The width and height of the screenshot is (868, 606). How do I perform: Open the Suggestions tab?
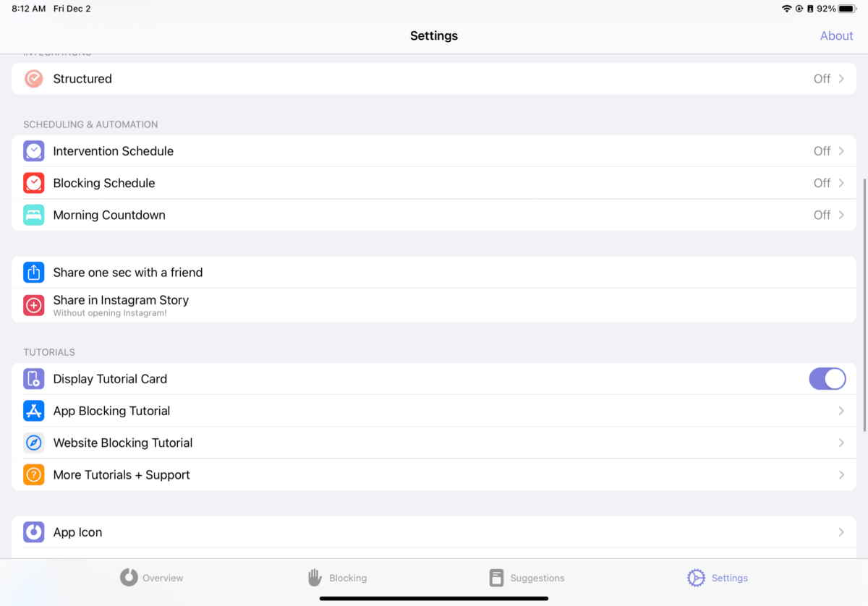tap(527, 578)
